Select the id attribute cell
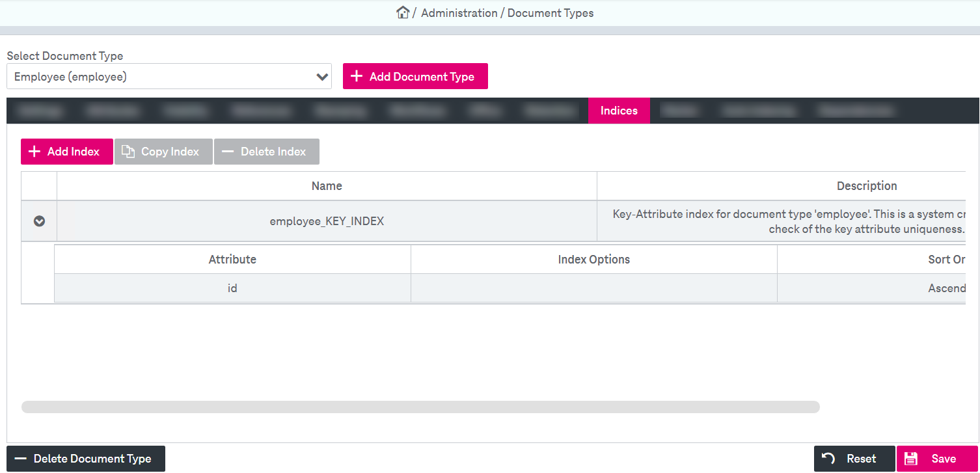Image resolution: width=980 pixels, height=473 pixels. click(232, 288)
